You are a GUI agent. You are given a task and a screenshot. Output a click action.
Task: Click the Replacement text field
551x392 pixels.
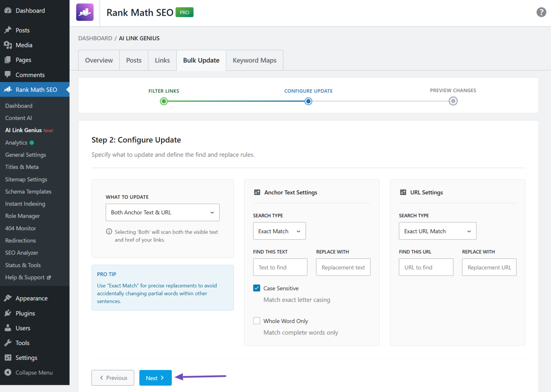[343, 267]
